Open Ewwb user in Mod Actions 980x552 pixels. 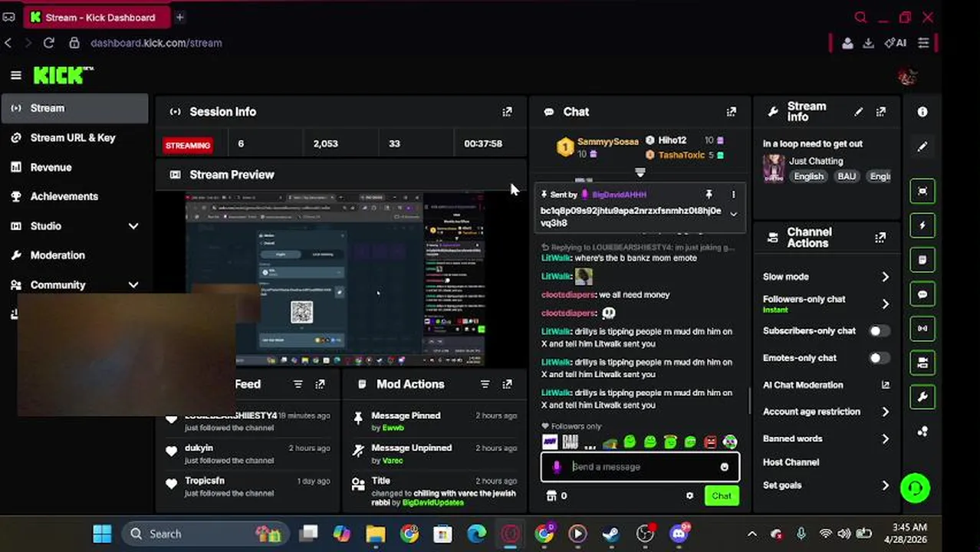(393, 428)
